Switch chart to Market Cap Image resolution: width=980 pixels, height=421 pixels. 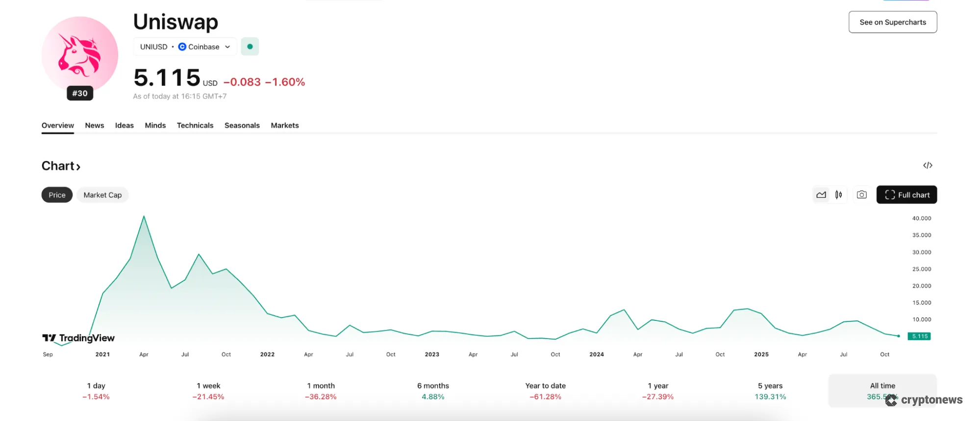pyautogui.click(x=102, y=195)
